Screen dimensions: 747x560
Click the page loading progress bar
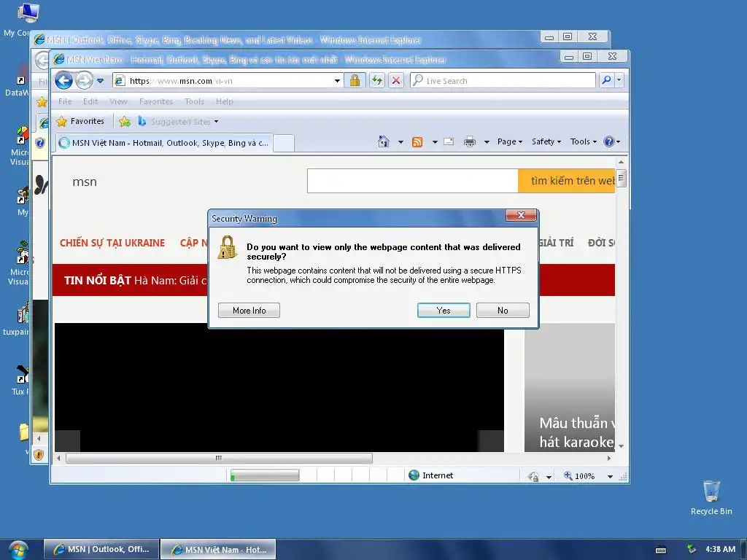(265, 475)
